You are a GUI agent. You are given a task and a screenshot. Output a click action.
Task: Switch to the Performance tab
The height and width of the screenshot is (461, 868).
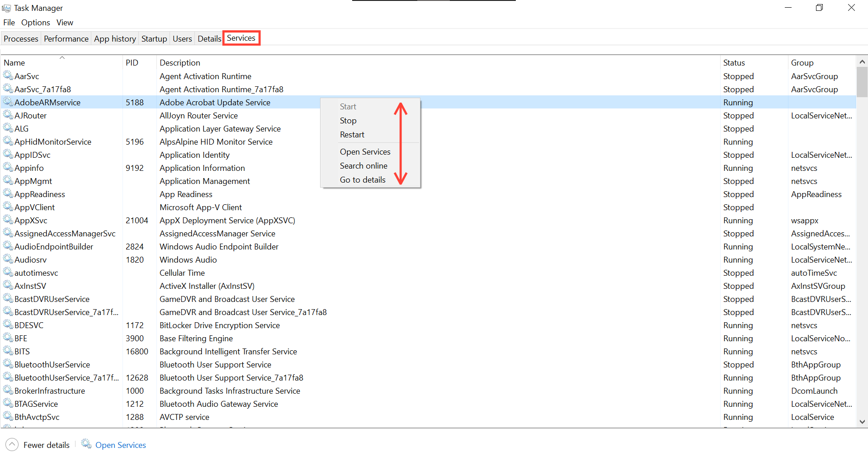(x=66, y=38)
